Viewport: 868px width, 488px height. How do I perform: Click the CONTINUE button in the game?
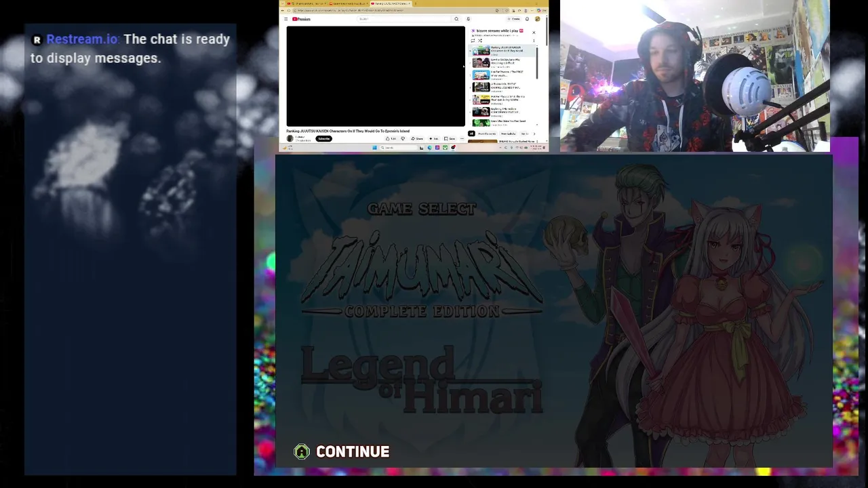(342, 452)
